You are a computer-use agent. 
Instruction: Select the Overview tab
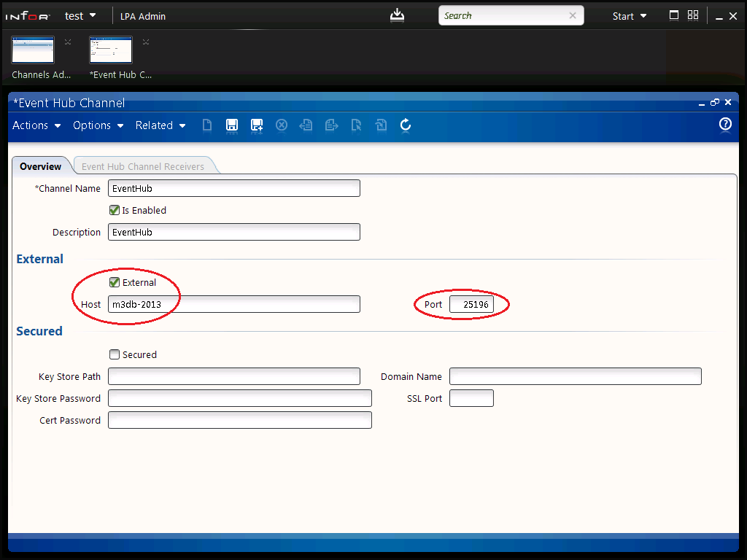(x=41, y=166)
